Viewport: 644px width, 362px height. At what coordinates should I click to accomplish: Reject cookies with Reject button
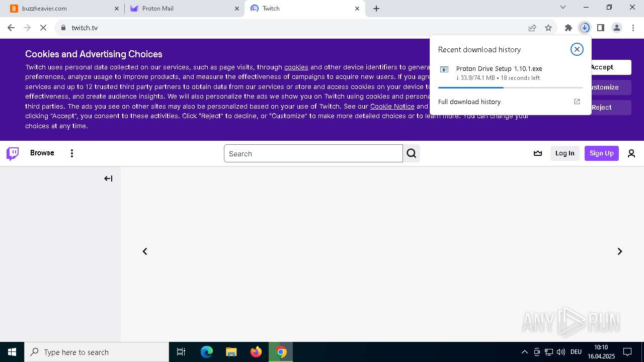click(611, 108)
